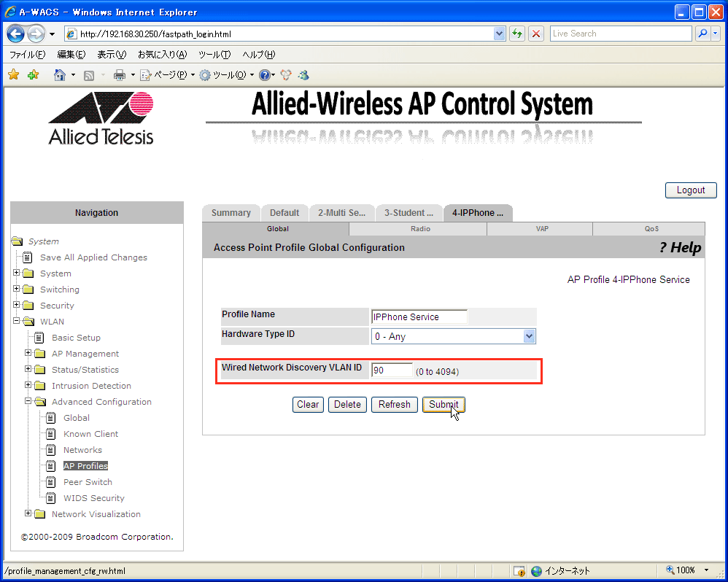
Task: Open the ページ(P) toolbar menu
Action: tap(167, 74)
